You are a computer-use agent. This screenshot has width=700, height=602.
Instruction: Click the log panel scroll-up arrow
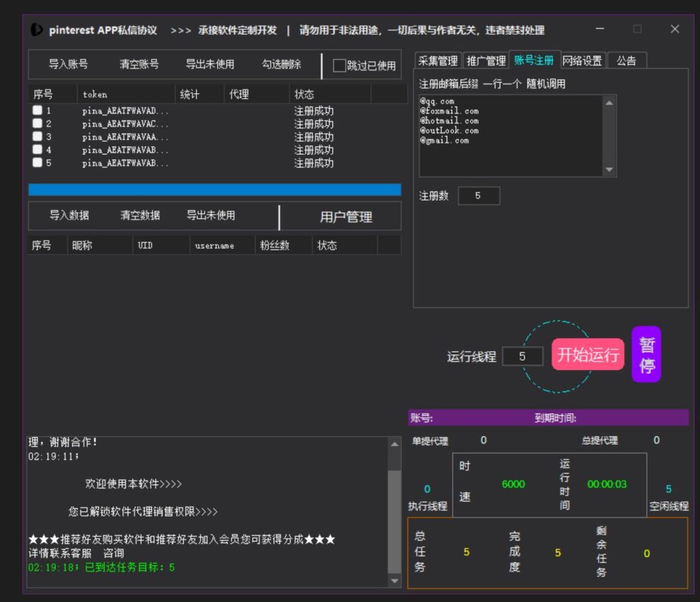[394, 445]
